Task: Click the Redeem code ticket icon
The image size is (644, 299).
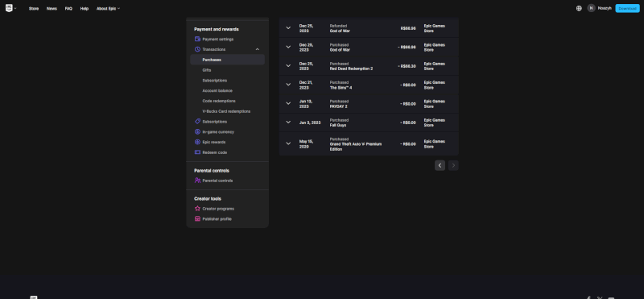Action: tap(197, 152)
